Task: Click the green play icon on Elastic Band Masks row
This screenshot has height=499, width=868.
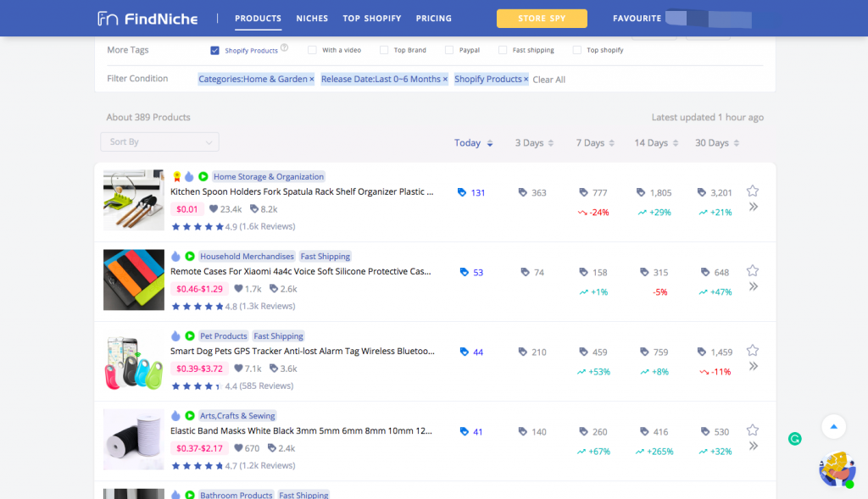Action: [x=190, y=415]
